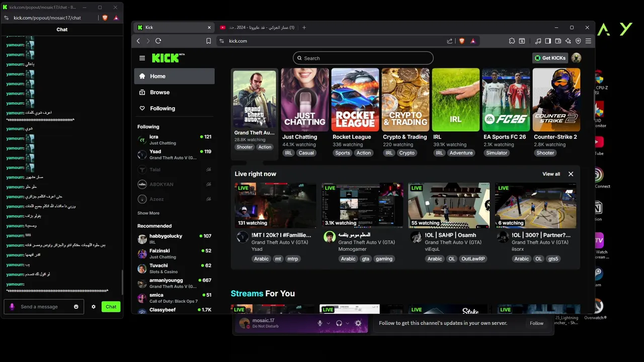Dismiss the Live right now section
Image resolution: width=644 pixels, height=362 pixels.
tap(571, 174)
